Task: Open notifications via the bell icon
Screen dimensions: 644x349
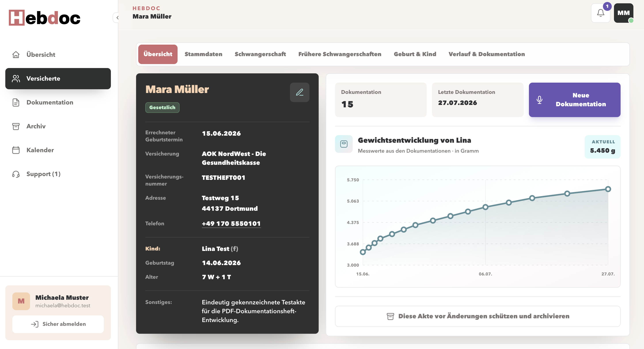Action: click(600, 13)
